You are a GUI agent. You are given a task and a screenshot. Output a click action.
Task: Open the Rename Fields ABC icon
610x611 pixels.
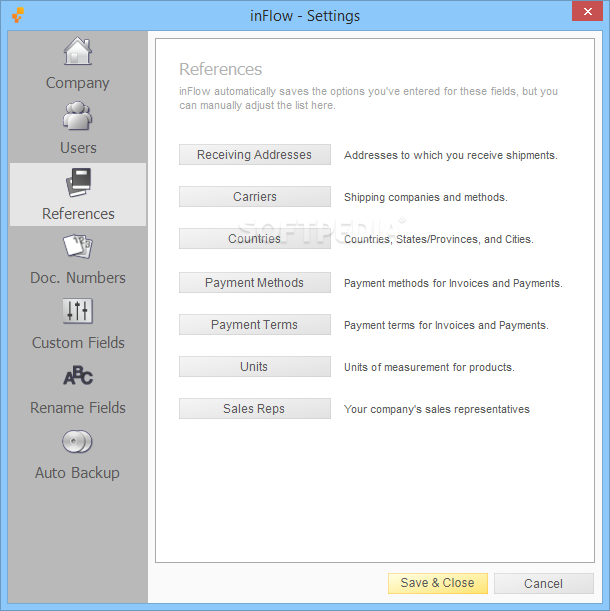[x=78, y=376]
